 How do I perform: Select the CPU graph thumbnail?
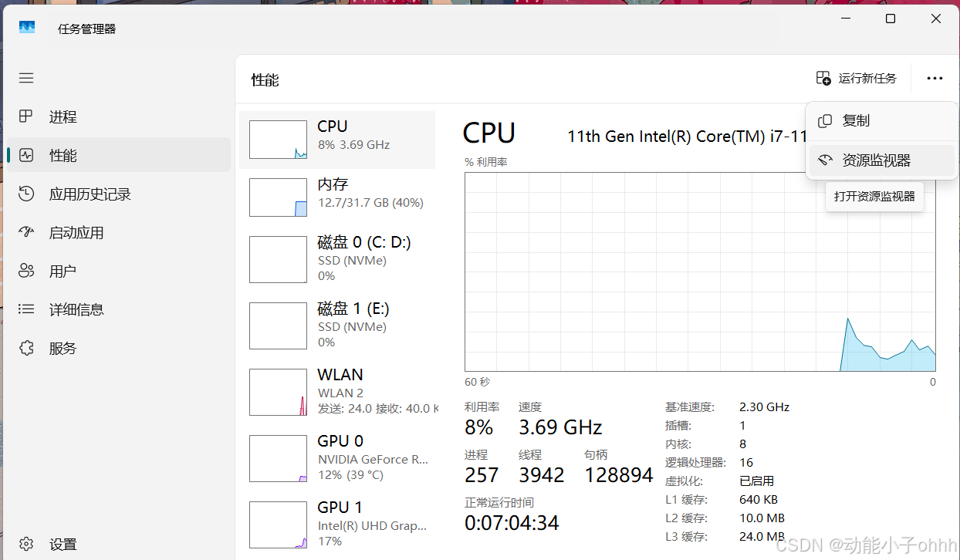coord(278,140)
